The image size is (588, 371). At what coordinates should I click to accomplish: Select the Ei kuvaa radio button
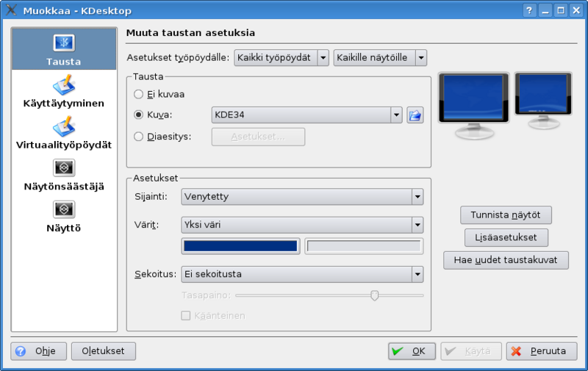click(x=138, y=94)
